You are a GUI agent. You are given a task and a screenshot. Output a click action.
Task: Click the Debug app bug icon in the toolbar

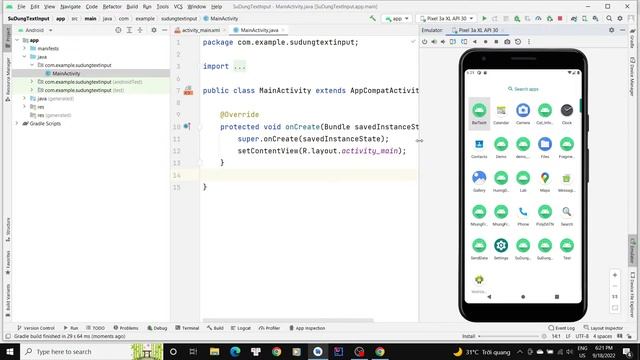click(x=517, y=18)
